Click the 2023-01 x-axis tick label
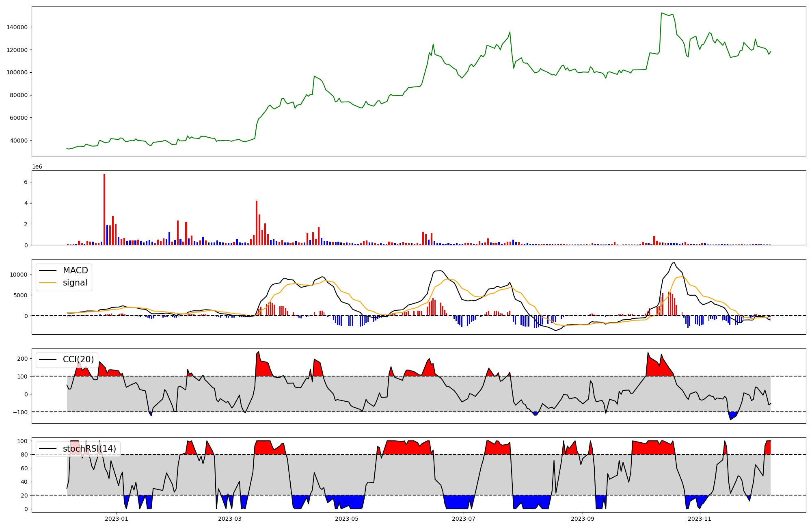The width and height of the screenshot is (812, 528). pyautogui.click(x=117, y=519)
